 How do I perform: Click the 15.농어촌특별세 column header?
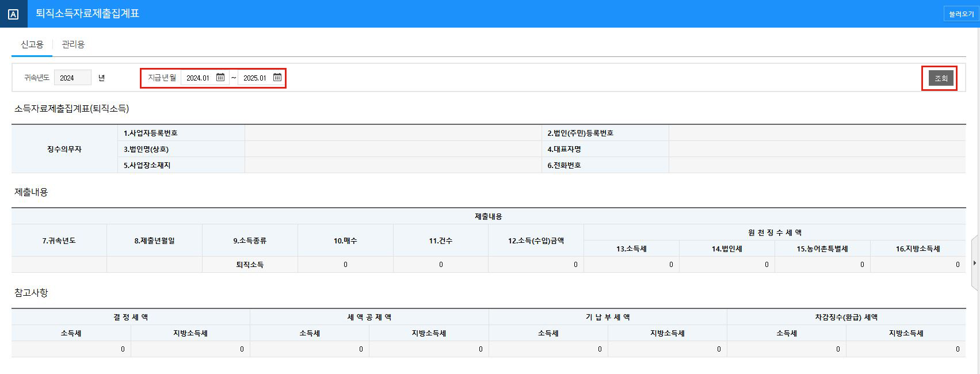pos(822,249)
